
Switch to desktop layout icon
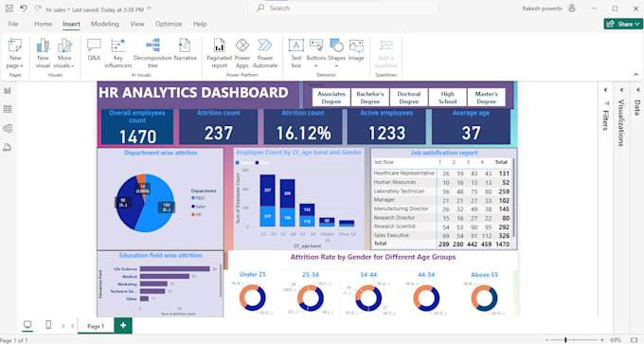pyautogui.click(x=27, y=325)
